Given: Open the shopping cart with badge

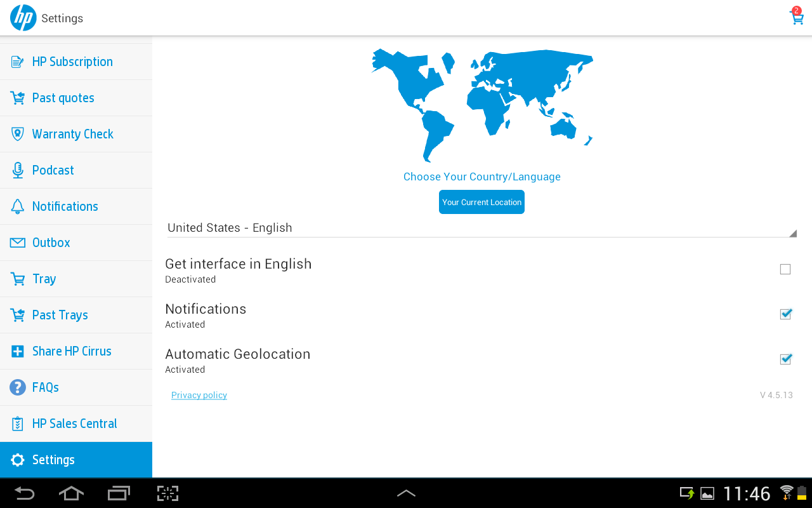Looking at the screenshot, I should tap(796, 16).
